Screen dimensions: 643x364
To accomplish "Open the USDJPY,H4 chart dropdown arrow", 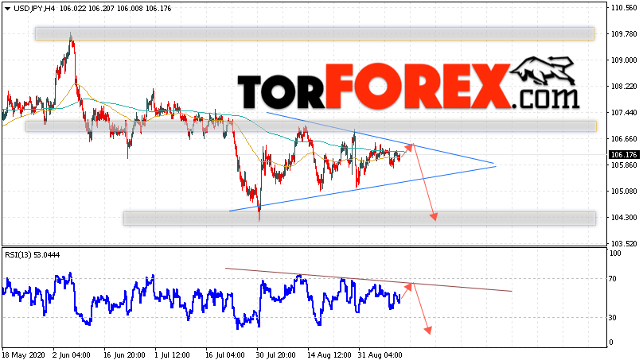I will click(7, 9).
